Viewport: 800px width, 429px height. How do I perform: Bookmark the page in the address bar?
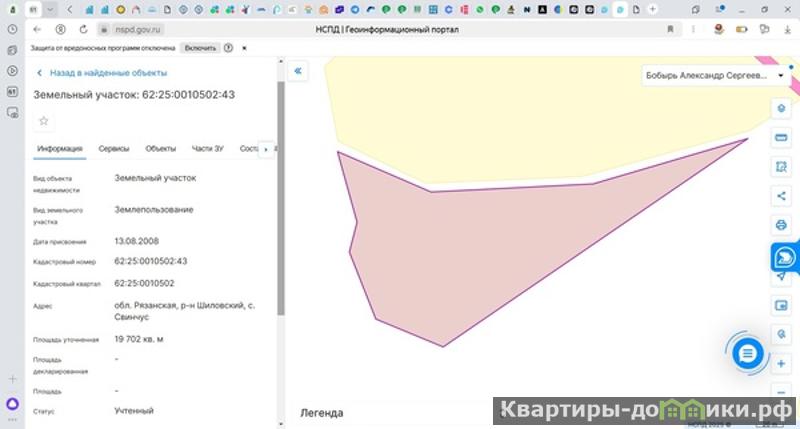pyautogui.click(x=669, y=30)
